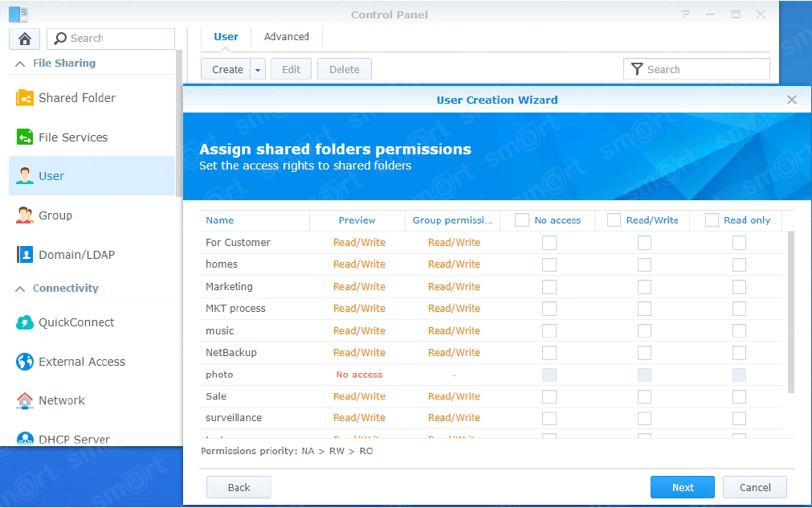Open the Create button dropdown arrow
This screenshot has height=508, width=812.
click(x=257, y=69)
